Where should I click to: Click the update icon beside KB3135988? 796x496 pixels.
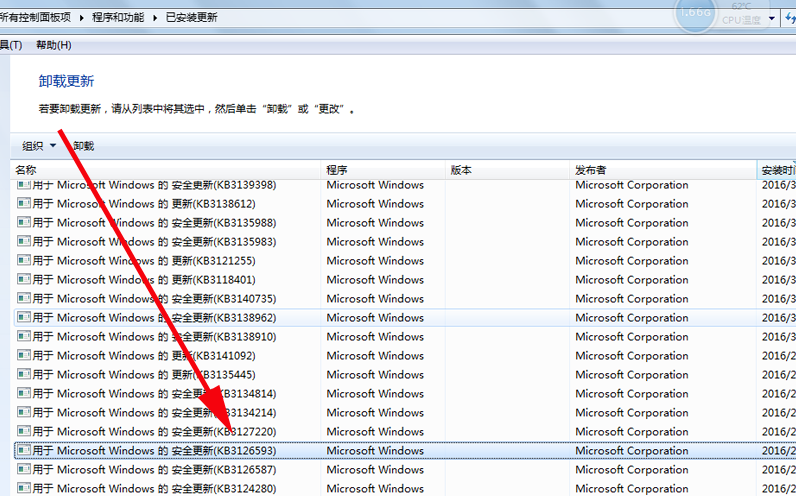pos(24,222)
